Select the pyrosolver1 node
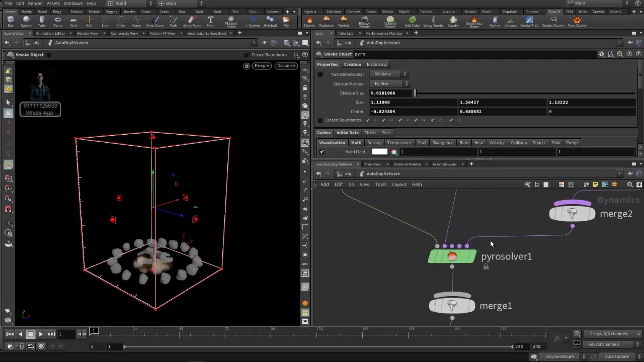Viewport: 644px width, 362px height. 452,256
